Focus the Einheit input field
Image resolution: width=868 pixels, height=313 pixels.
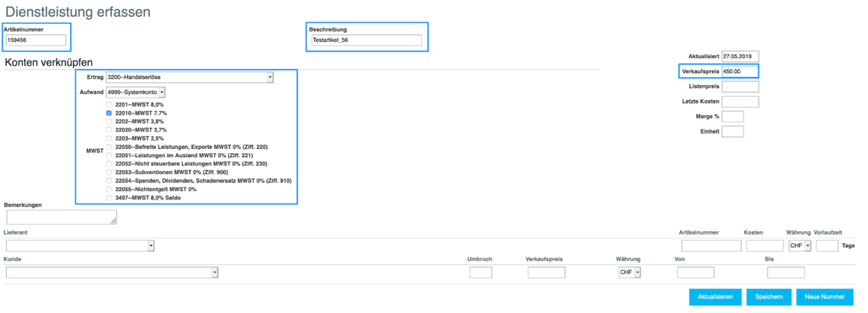[733, 131]
